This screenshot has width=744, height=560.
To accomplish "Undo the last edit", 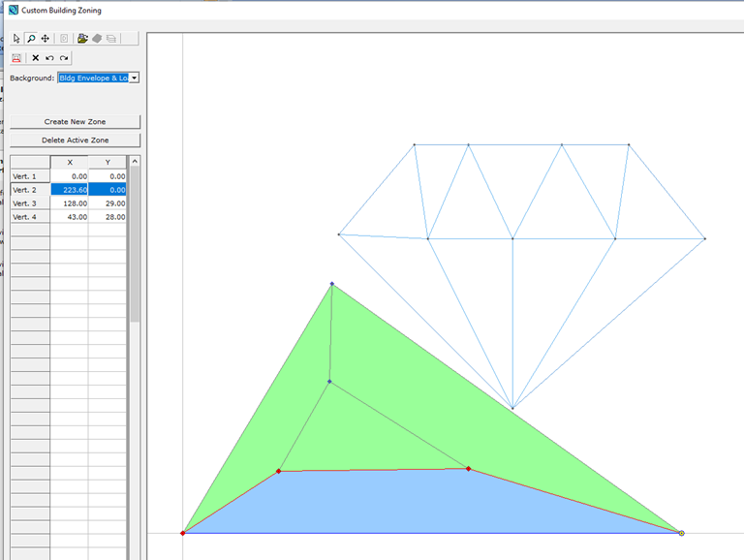I will click(x=49, y=58).
